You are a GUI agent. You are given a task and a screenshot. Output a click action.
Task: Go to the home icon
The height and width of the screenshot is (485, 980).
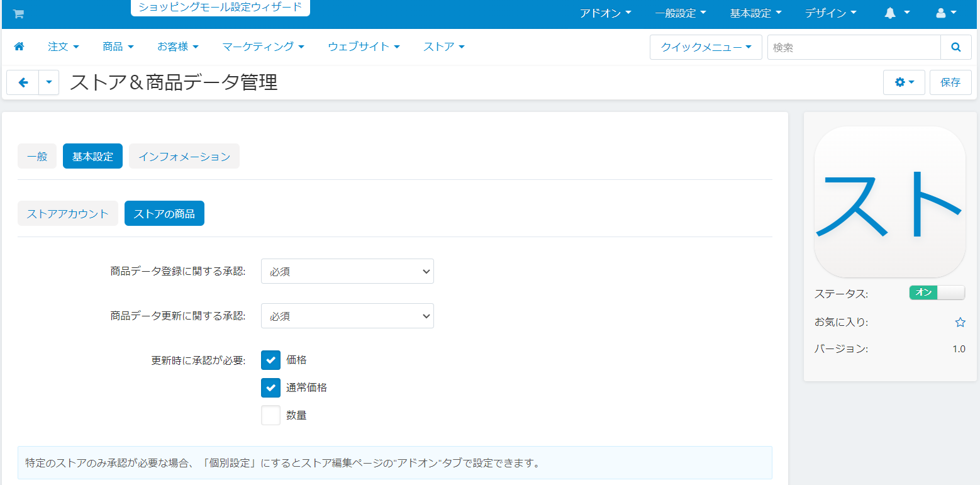coord(19,47)
